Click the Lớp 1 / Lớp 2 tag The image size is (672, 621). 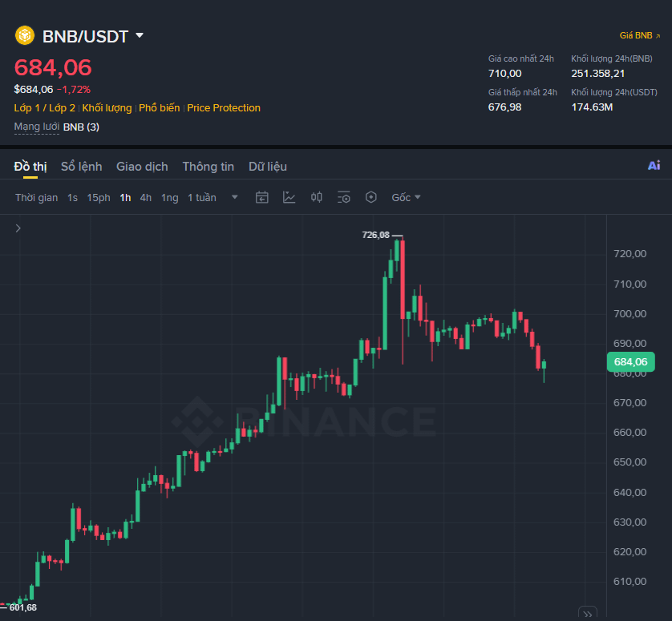click(45, 108)
